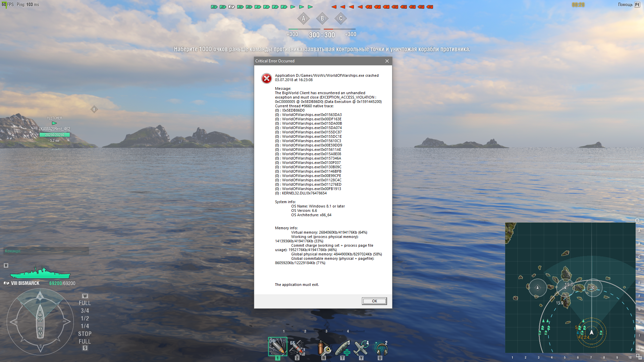Set engine telegraph to STOP
Viewport: 644px width, 362px height.
(x=85, y=334)
